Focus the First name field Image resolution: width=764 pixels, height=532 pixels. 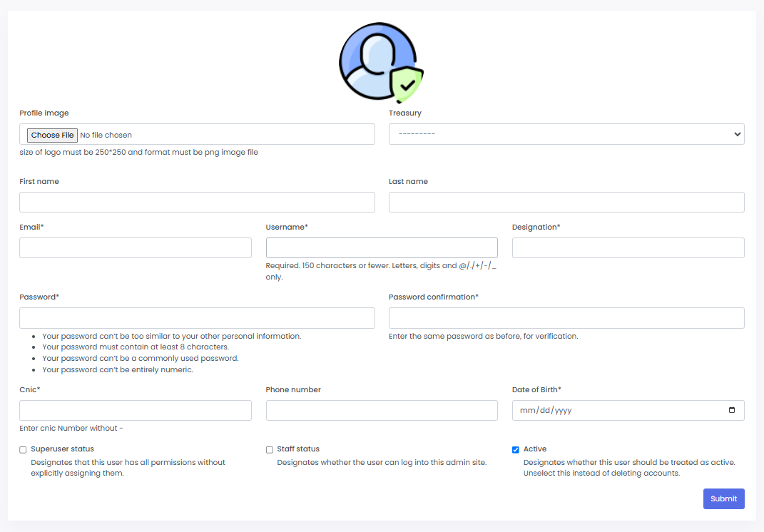point(197,202)
